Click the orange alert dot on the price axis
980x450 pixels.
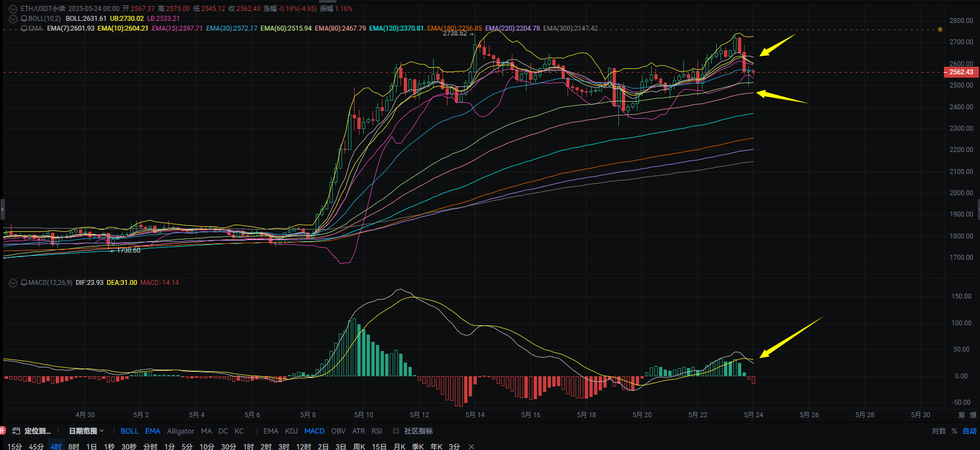(x=940, y=30)
